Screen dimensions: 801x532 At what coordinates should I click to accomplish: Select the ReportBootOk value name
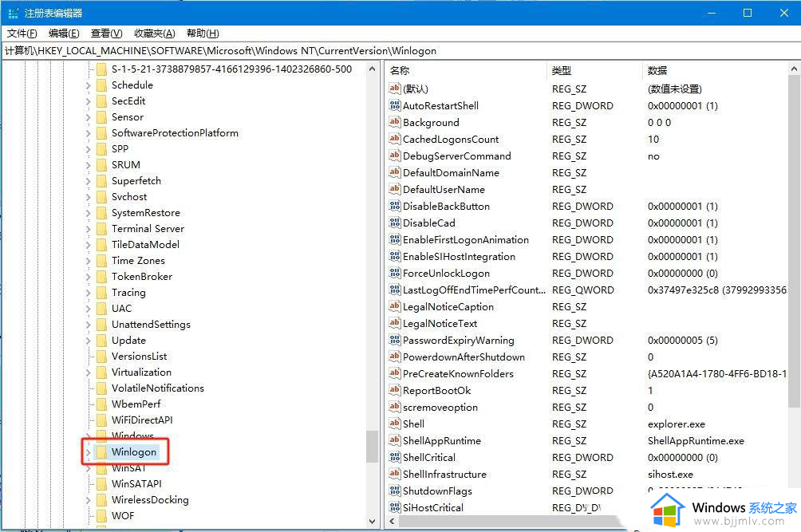[x=436, y=391]
